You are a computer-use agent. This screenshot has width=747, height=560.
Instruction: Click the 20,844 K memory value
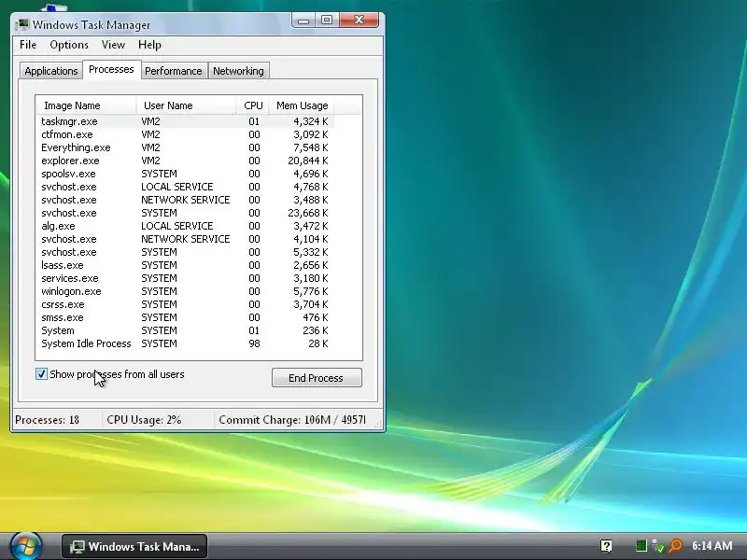point(308,161)
